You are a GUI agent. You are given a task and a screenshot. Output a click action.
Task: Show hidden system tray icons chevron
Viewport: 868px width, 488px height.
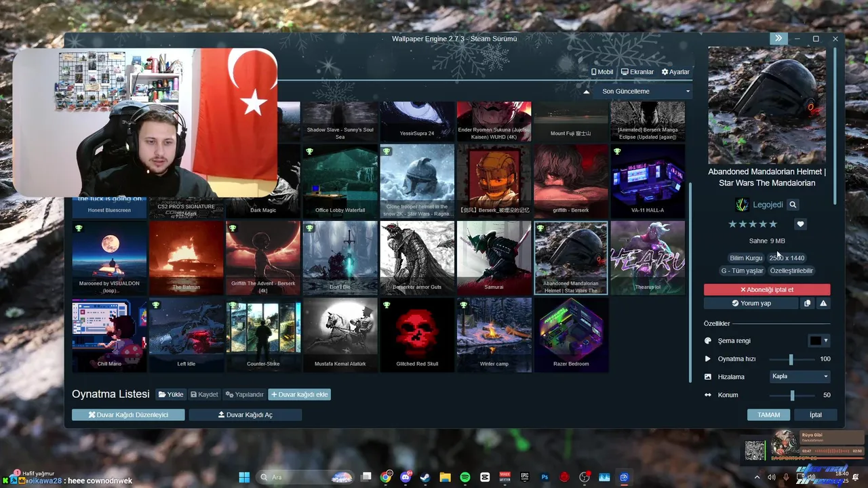click(757, 477)
